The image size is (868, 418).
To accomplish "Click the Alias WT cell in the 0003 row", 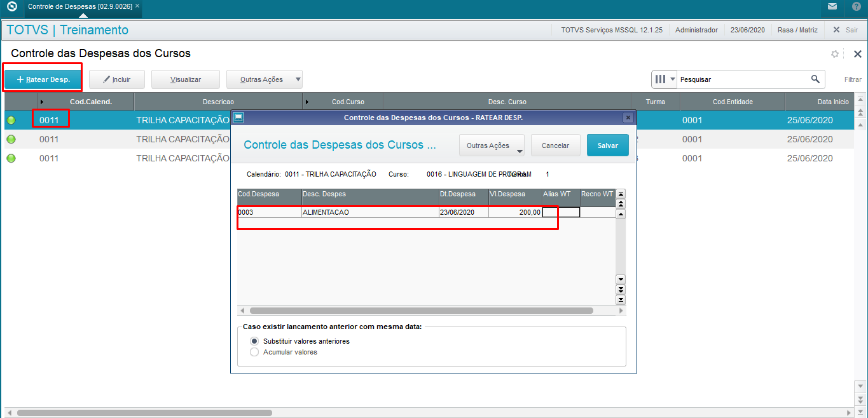I will 561,212.
